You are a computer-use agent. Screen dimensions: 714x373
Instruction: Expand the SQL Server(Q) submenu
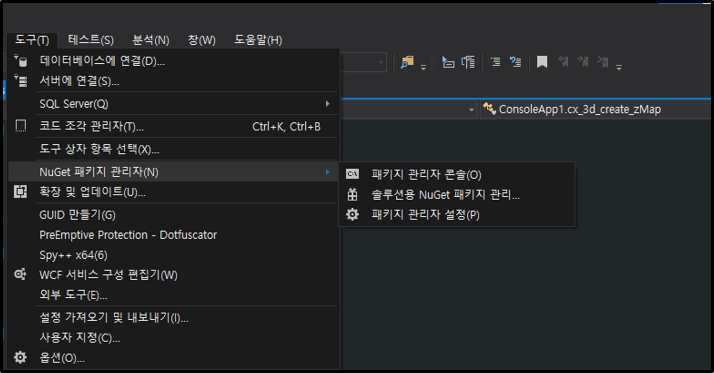click(173, 104)
